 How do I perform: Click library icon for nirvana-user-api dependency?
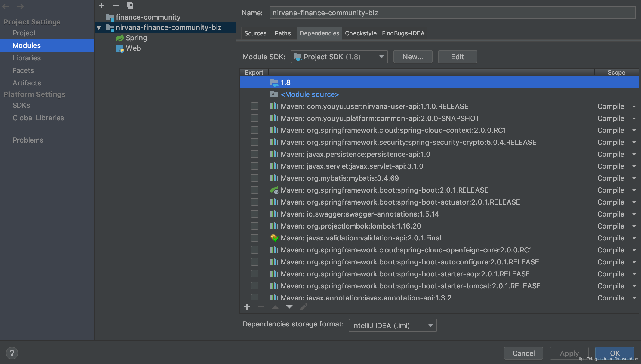click(274, 106)
